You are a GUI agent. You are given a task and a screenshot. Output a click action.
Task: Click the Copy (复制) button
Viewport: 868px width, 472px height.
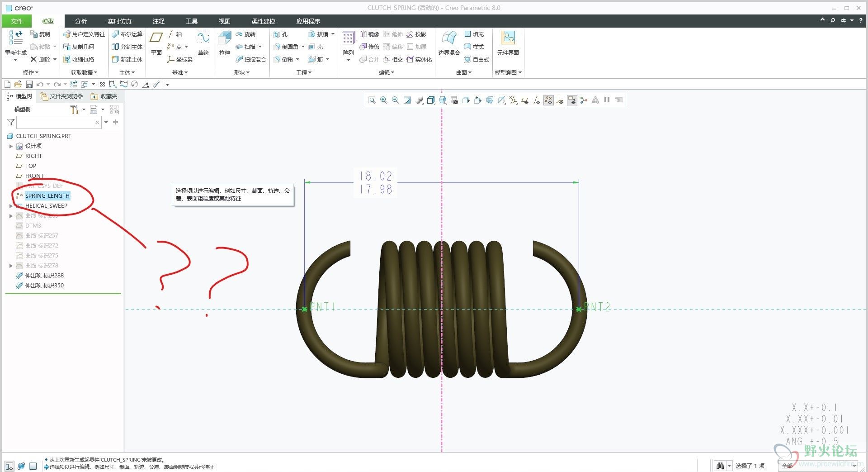[x=40, y=34]
